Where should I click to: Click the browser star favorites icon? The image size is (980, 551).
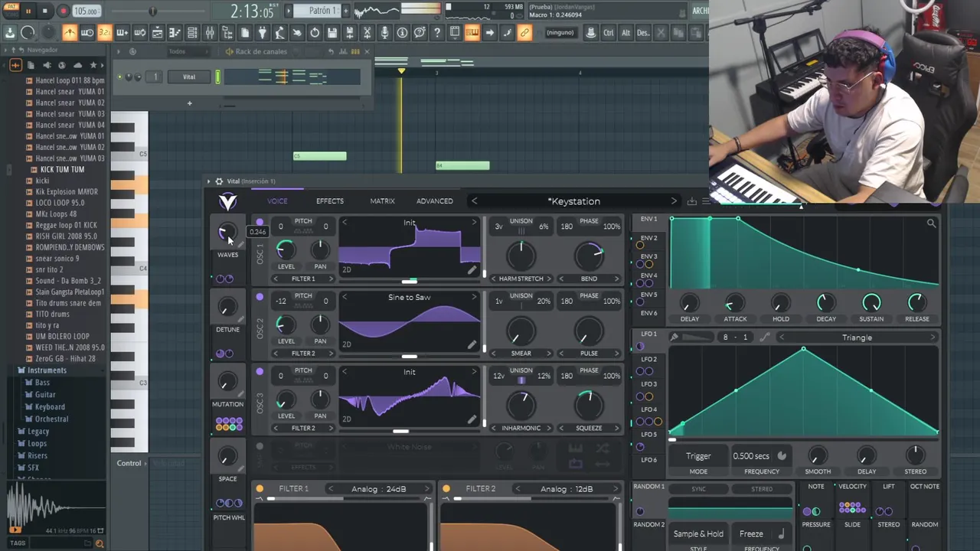tap(93, 65)
